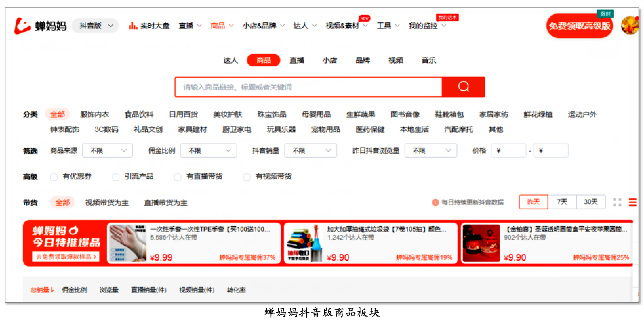Select 全部 in the 带货 filter row
This screenshot has height=325, width=644.
(62, 202)
